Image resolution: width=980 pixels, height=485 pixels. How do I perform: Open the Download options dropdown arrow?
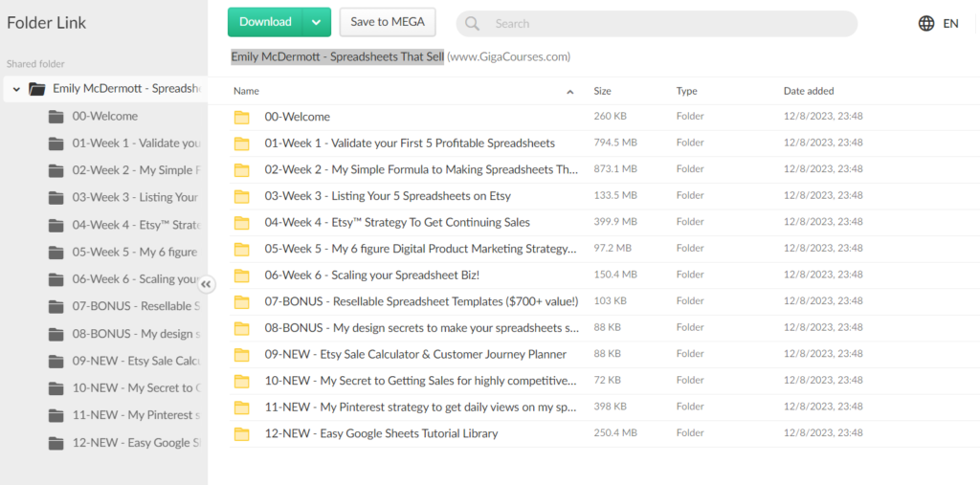(x=316, y=22)
